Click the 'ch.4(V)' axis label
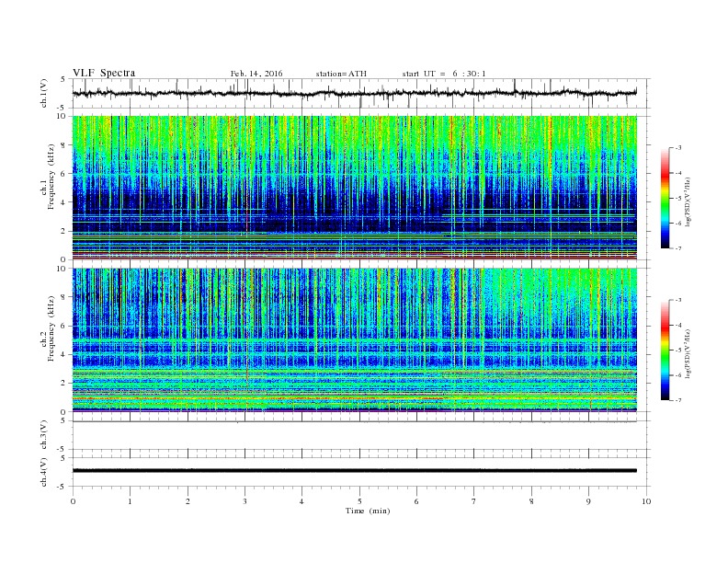 pyautogui.click(x=44, y=472)
